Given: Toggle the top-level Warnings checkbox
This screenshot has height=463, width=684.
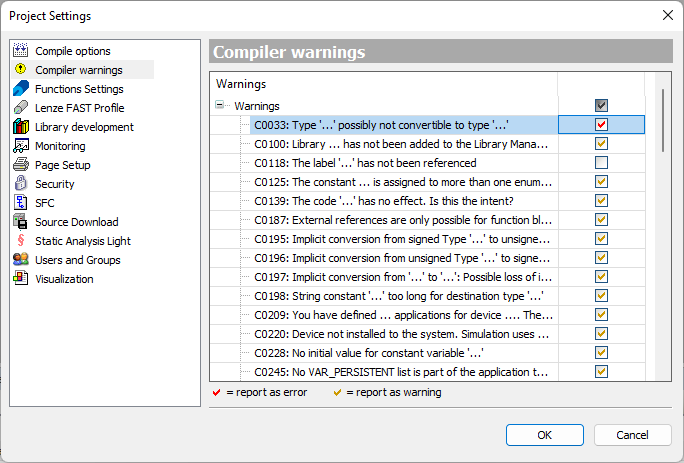Looking at the screenshot, I should pos(601,105).
